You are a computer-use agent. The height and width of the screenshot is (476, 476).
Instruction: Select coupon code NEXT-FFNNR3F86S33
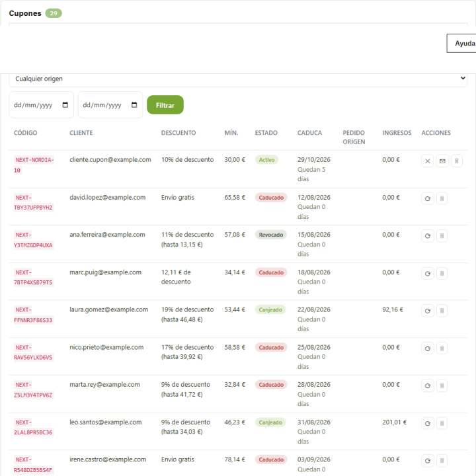click(x=33, y=315)
